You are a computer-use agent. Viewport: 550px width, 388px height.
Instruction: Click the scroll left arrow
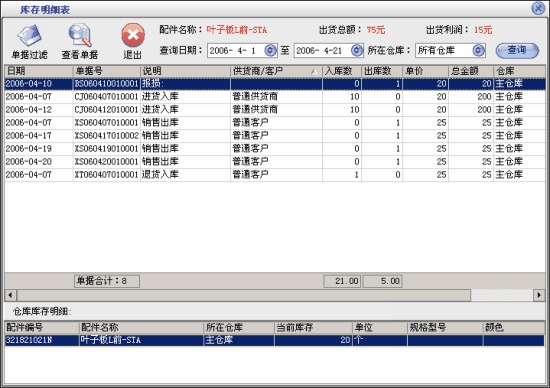pos(11,295)
